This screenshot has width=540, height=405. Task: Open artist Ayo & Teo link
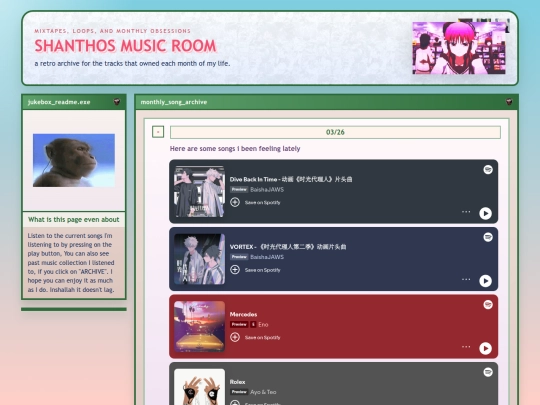coord(263,392)
